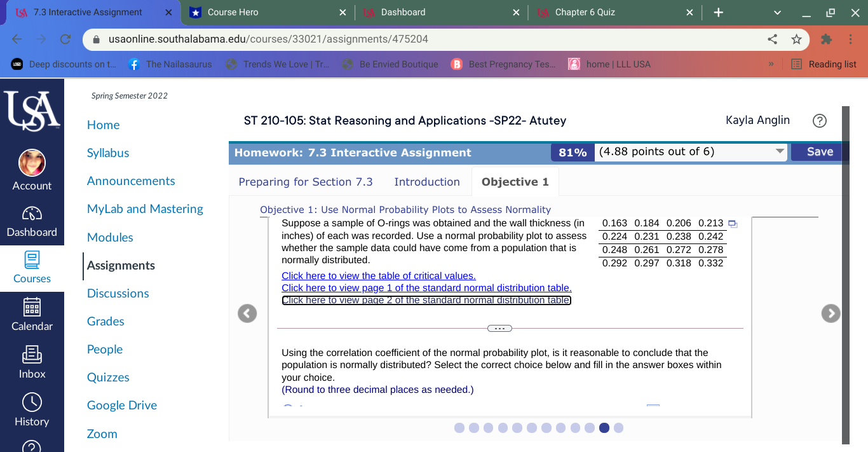Advance with the right chevron arrow

pos(830,313)
